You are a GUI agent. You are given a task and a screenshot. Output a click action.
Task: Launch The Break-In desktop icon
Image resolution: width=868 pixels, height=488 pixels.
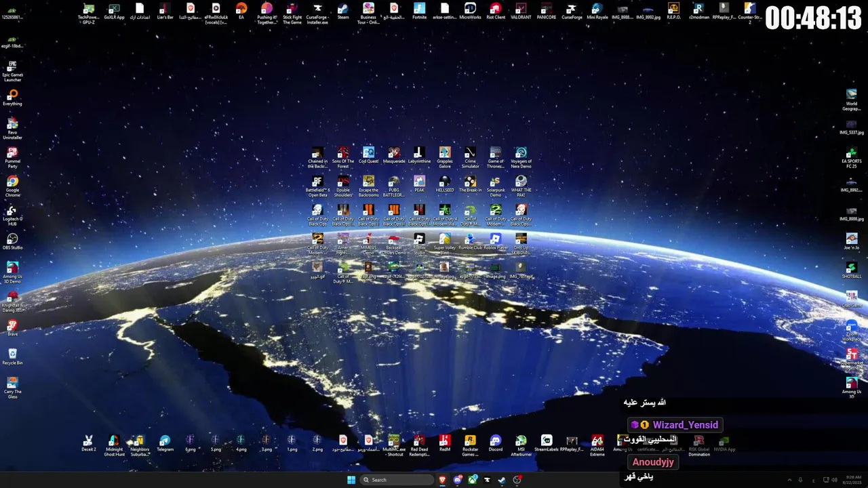[470, 184]
